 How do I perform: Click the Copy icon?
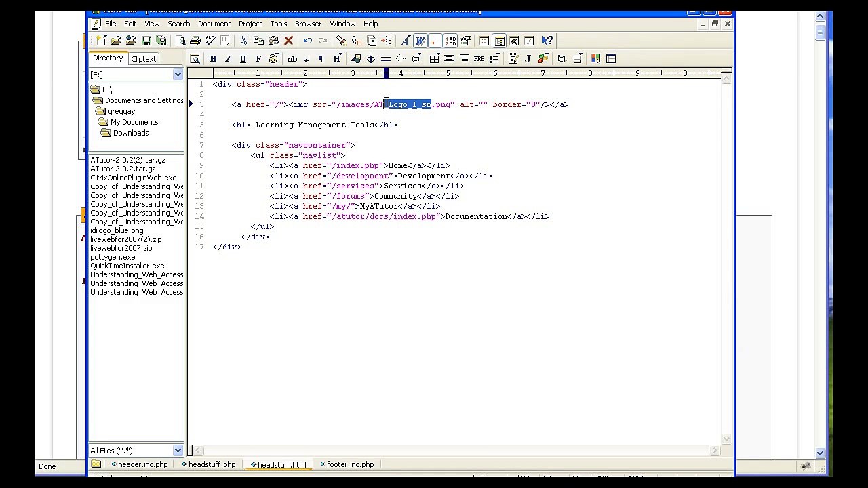(x=258, y=41)
